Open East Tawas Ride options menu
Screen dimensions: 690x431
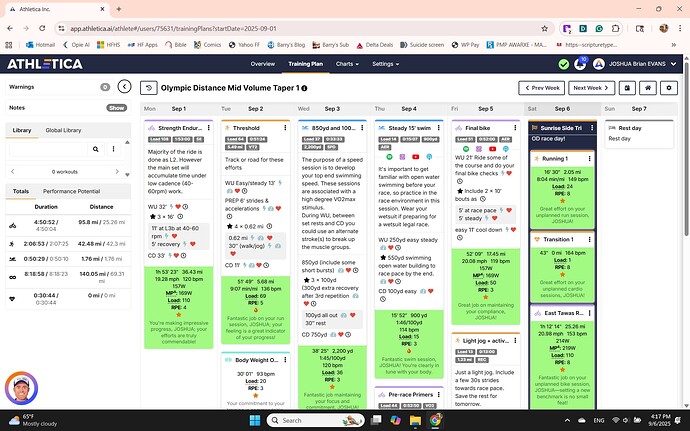pyautogui.click(x=590, y=313)
